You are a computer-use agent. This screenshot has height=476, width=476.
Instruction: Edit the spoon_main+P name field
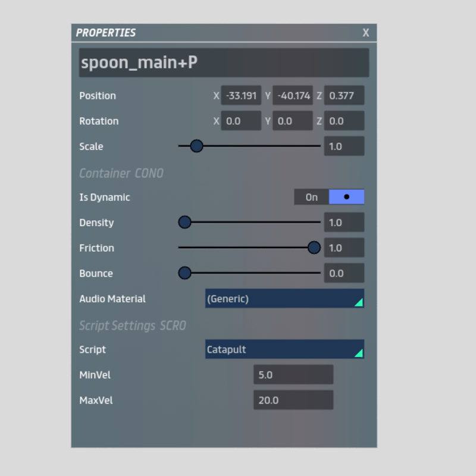224,62
